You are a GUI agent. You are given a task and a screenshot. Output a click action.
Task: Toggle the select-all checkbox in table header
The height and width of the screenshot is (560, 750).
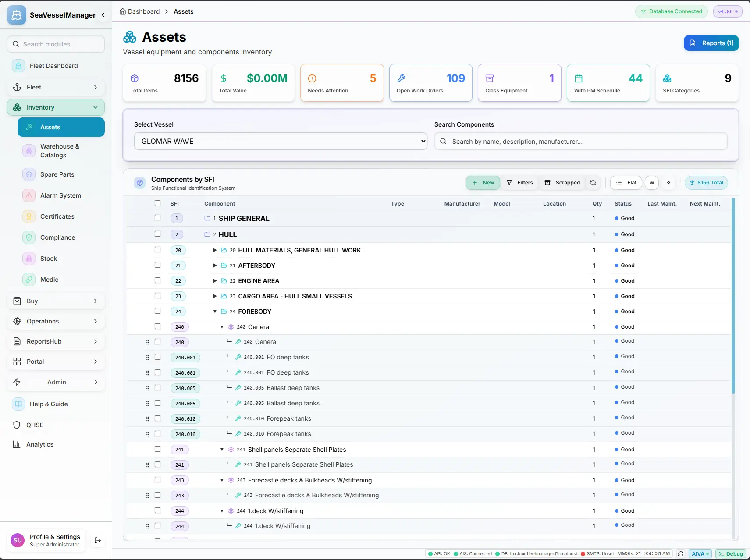click(157, 203)
